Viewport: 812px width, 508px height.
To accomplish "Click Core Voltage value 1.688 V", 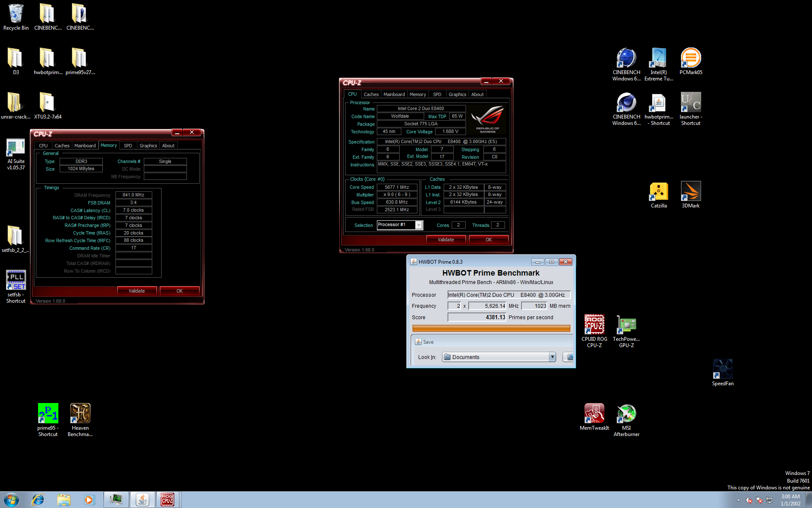I will (450, 132).
